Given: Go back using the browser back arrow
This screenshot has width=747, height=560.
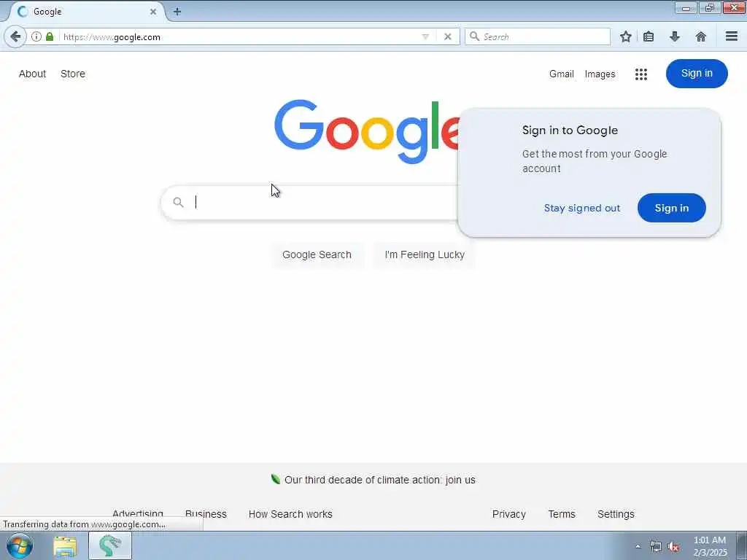Looking at the screenshot, I should click(x=15, y=36).
